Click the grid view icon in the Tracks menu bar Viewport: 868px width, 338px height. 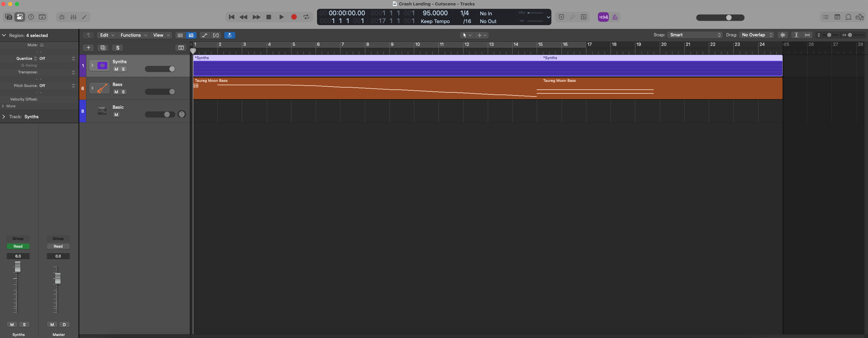pyautogui.click(x=180, y=35)
